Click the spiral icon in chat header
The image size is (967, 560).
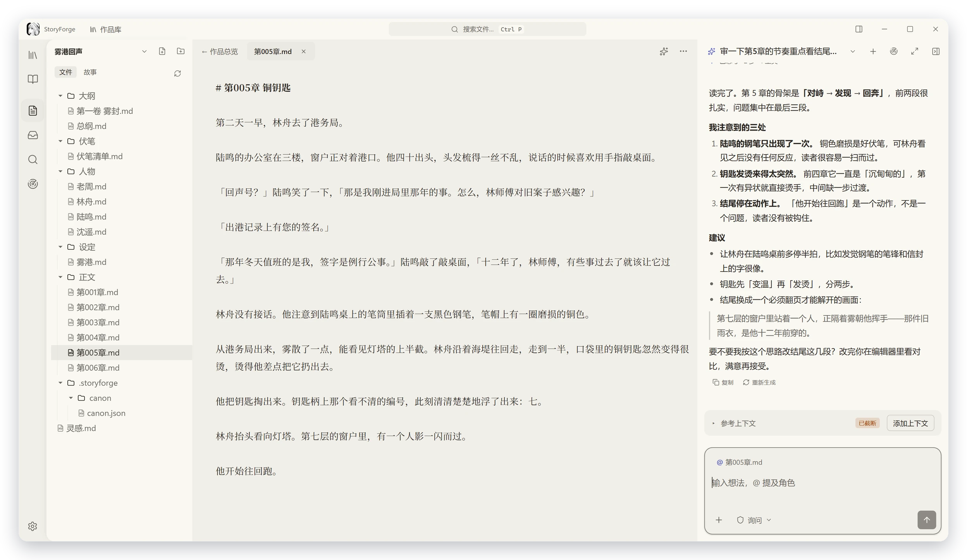tap(893, 51)
